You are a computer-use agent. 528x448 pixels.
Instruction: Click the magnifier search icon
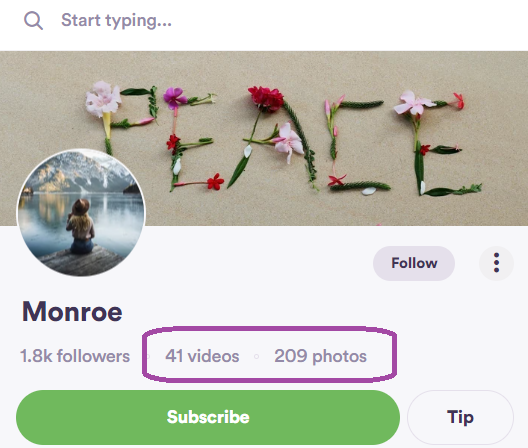pos(33,21)
